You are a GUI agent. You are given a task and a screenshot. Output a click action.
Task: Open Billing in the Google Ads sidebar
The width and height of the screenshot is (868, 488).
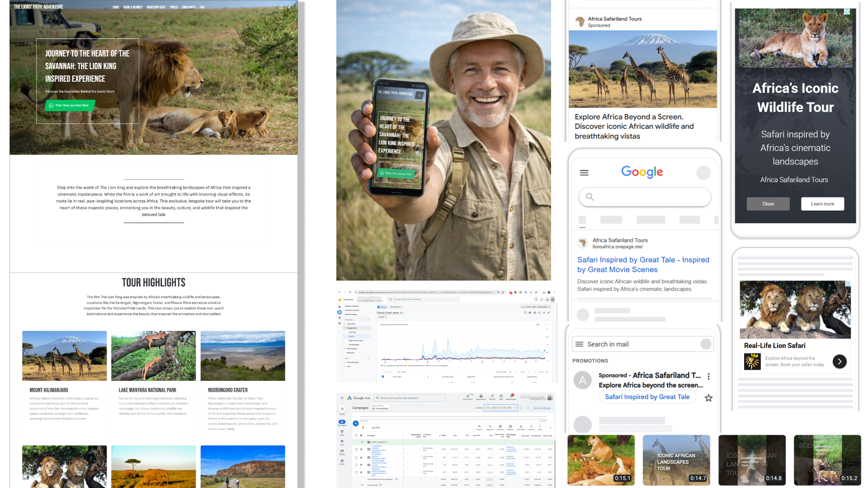point(342,452)
